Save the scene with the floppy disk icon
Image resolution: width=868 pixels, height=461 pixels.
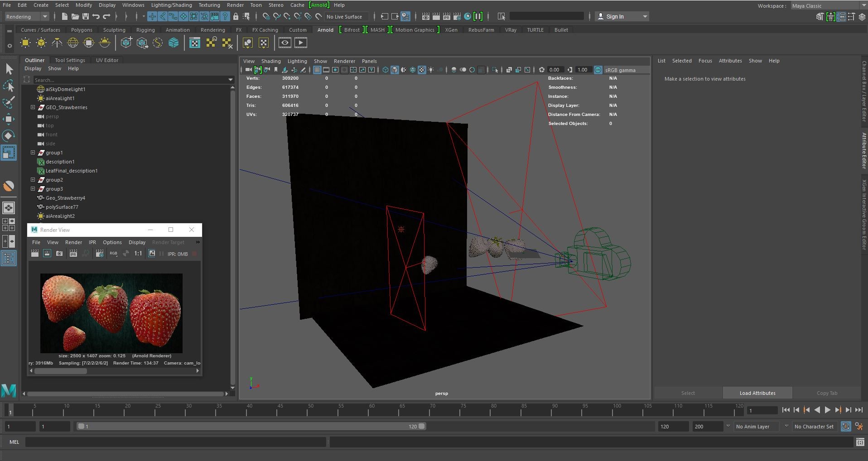coord(85,17)
